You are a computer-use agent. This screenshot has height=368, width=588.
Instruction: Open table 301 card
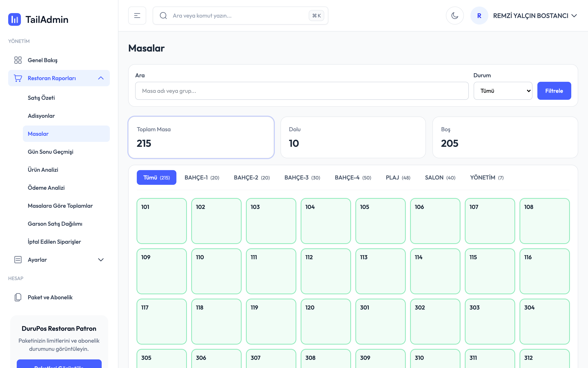point(381,322)
